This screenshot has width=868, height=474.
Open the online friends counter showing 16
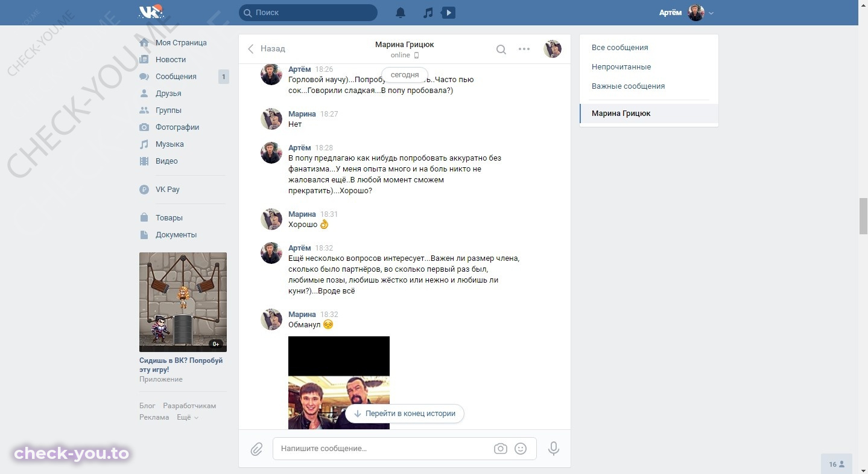837,464
